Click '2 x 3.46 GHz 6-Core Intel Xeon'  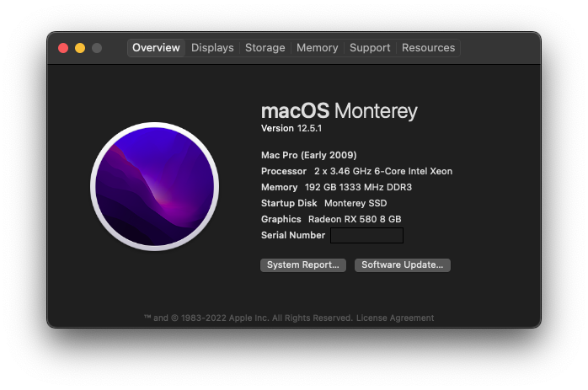click(383, 171)
